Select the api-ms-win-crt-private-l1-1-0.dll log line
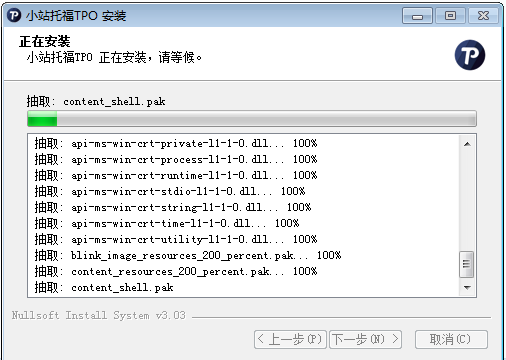 click(176, 143)
